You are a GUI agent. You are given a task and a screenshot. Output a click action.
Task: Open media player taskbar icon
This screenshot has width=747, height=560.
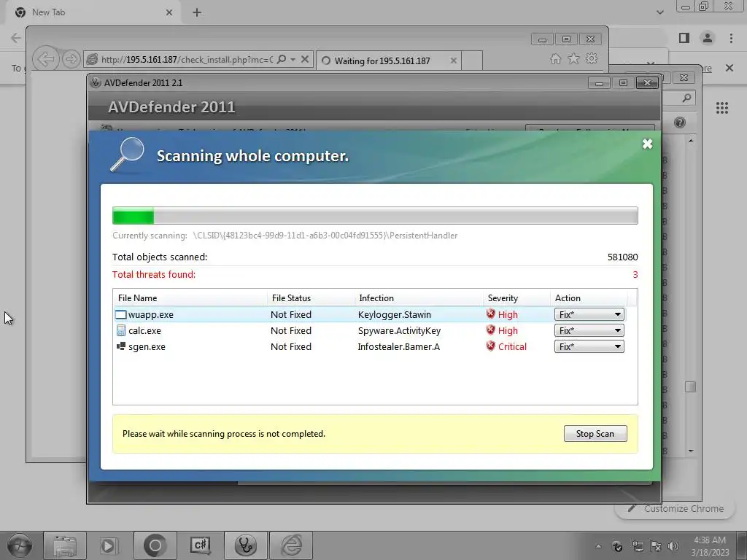coord(109,545)
